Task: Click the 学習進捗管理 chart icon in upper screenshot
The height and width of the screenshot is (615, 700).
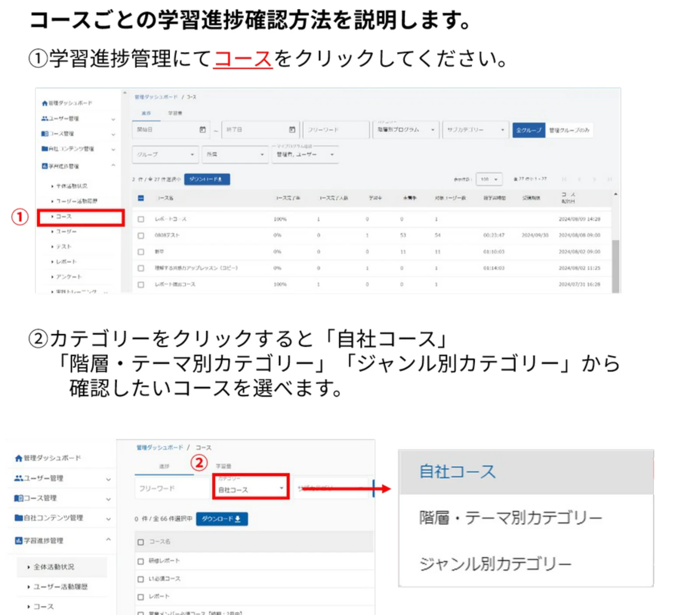Action: click(45, 166)
